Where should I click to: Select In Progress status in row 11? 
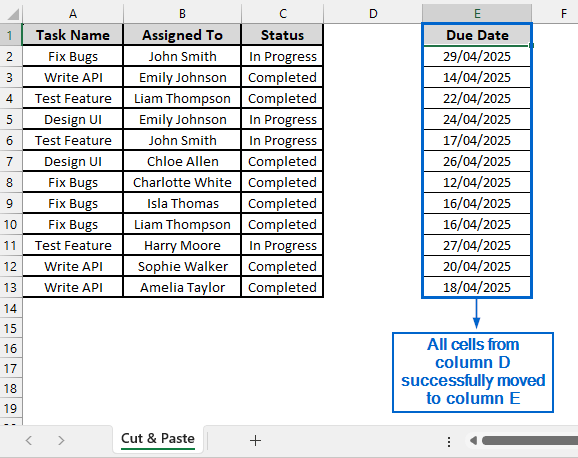point(283,245)
